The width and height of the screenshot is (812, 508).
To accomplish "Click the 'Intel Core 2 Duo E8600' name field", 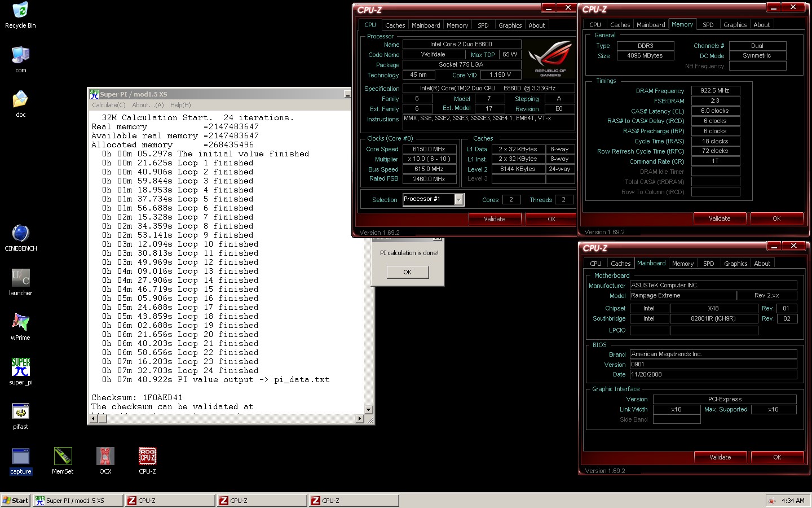I will [x=461, y=44].
